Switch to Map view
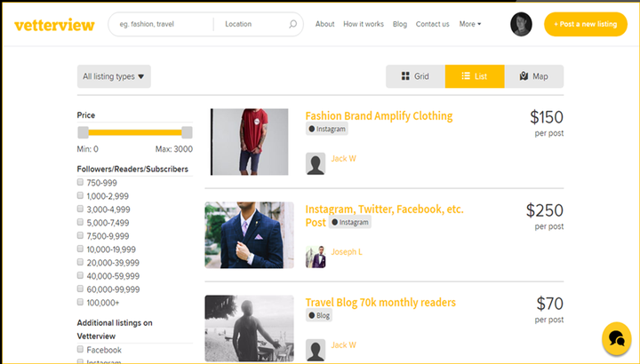 [534, 76]
